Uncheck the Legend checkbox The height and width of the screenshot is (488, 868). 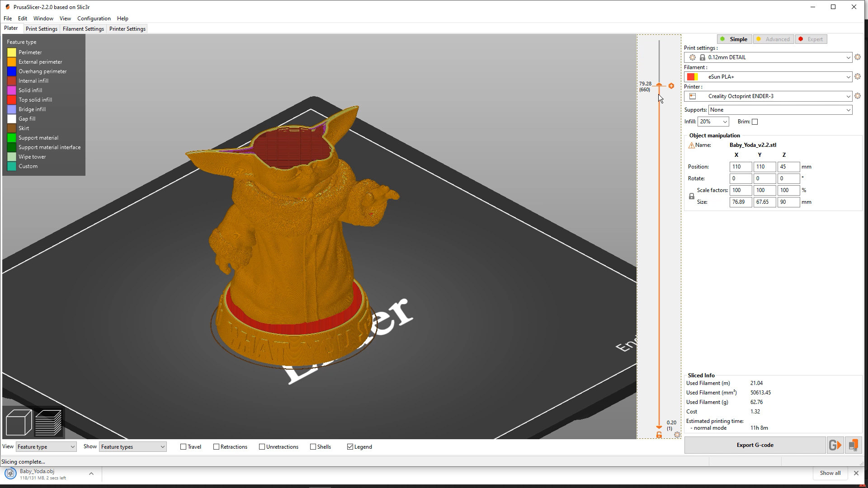click(350, 446)
